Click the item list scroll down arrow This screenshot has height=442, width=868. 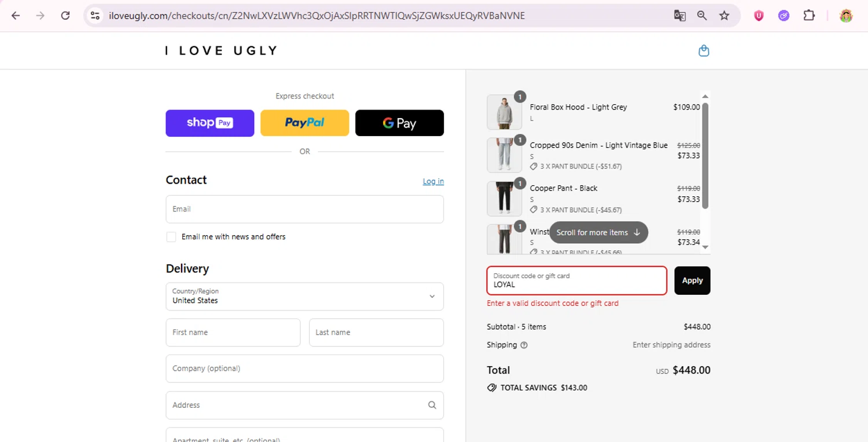[705, 247]
